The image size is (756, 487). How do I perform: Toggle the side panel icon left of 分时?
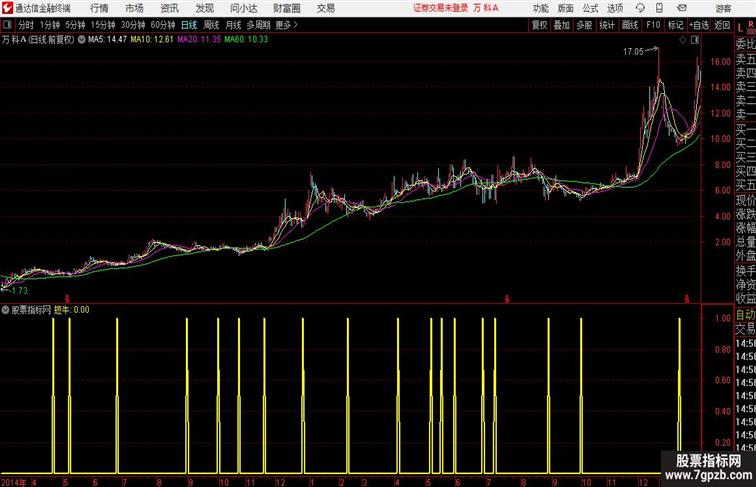7,25
